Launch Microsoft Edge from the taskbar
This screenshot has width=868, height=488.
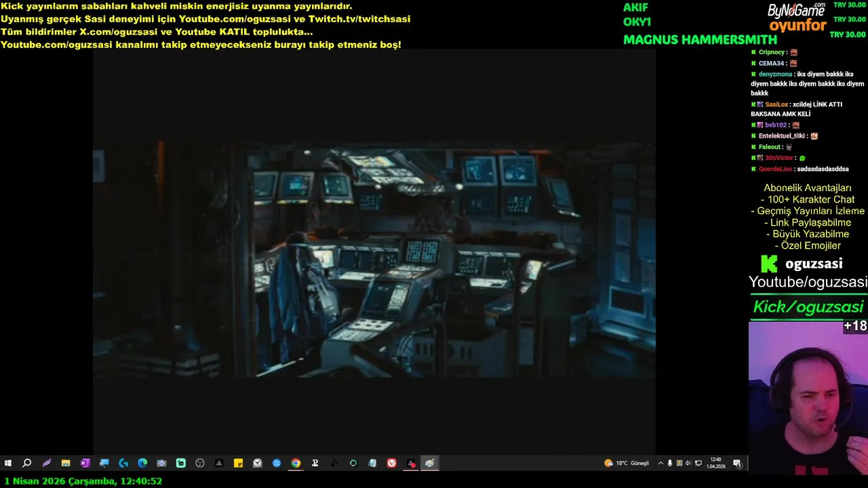(142, 463)
